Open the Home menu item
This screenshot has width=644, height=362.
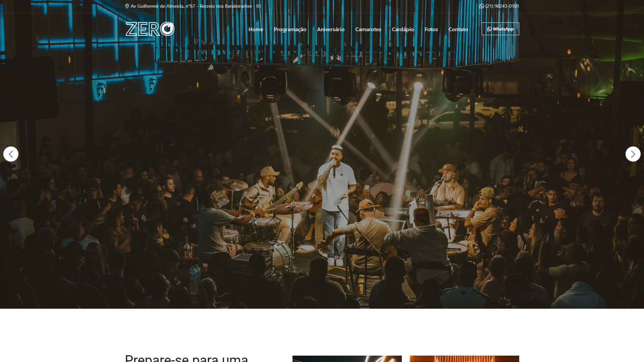coord(256,29)
